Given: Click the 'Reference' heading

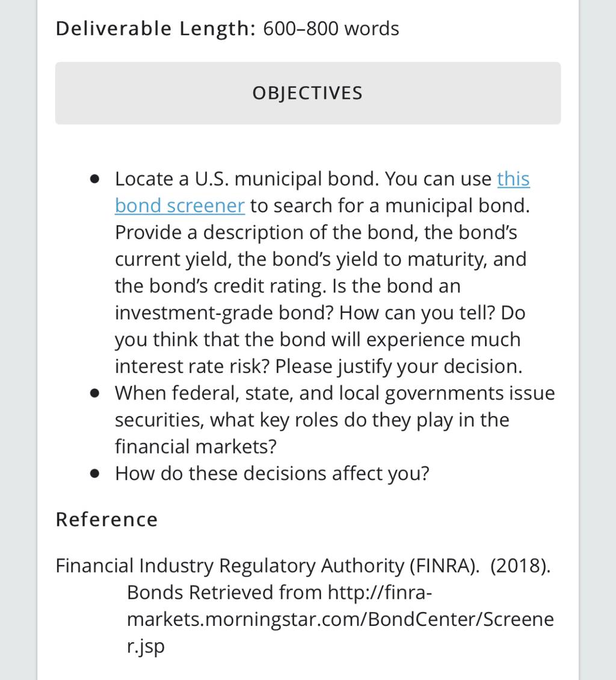Looking at the screenshot, I should pos(106,519).
